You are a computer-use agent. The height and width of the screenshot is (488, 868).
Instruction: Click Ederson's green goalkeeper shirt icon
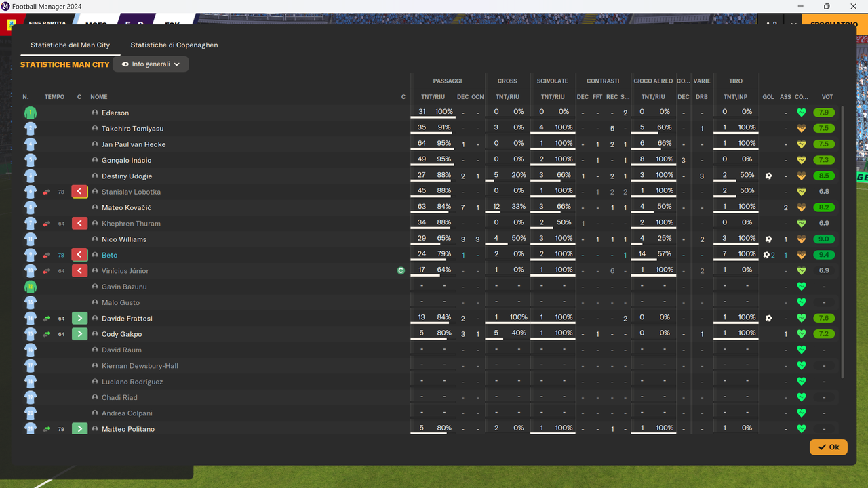pos(30,113)
